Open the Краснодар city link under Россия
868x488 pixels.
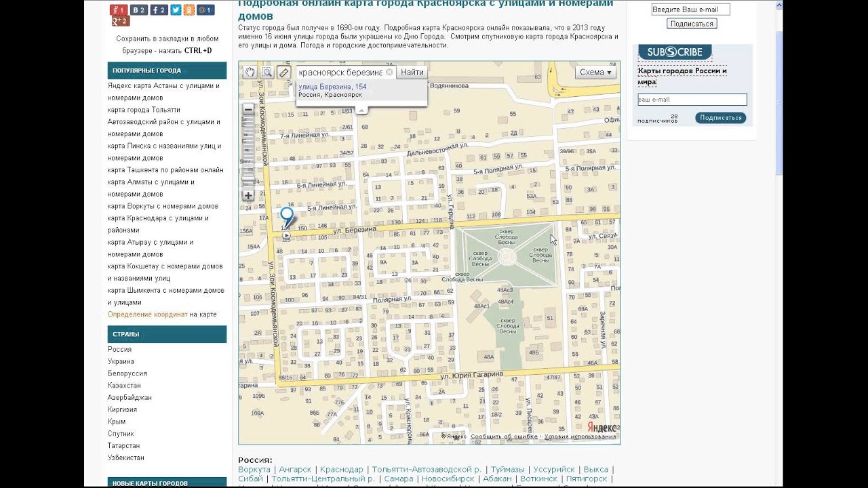[342, 470]
